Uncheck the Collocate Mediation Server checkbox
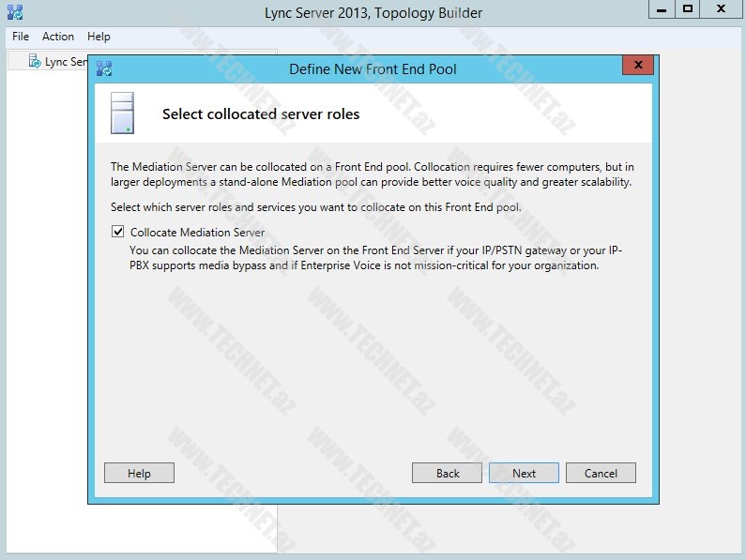 point(117,232)
